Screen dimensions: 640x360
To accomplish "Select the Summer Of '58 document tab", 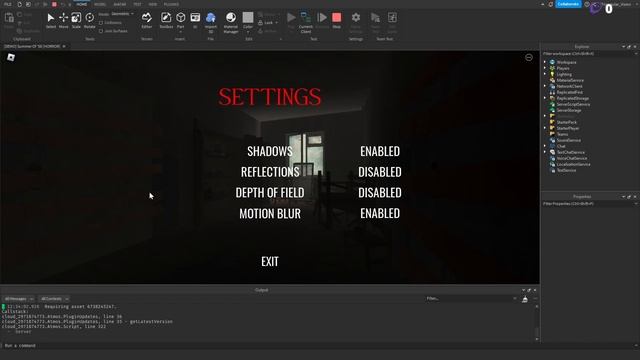I will pos(33,47).
